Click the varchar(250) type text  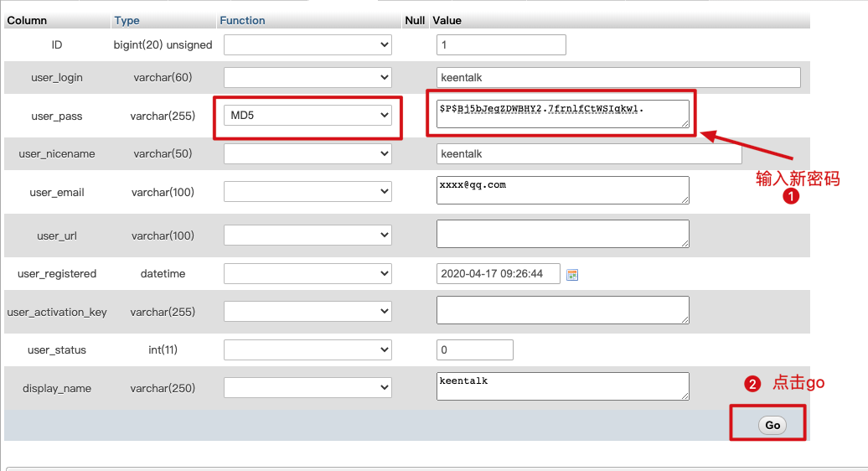[163, 389]
